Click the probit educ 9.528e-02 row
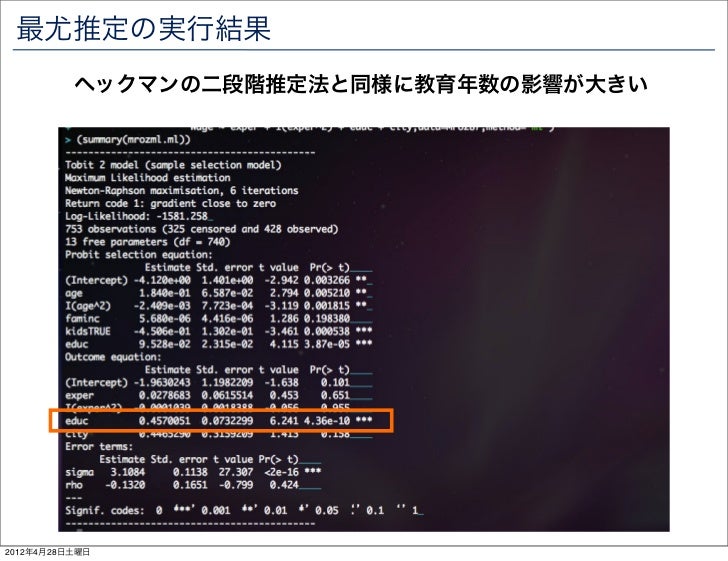 [219, 344]
